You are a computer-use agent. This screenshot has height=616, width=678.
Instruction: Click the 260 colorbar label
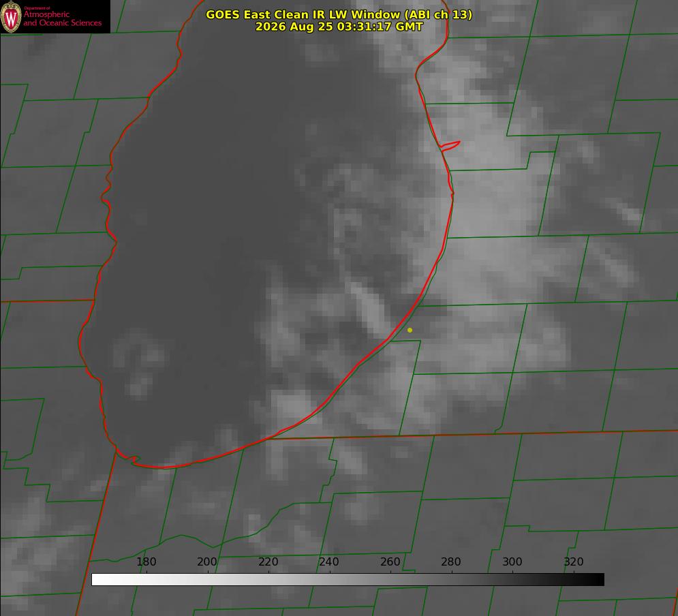pos(390,561)
